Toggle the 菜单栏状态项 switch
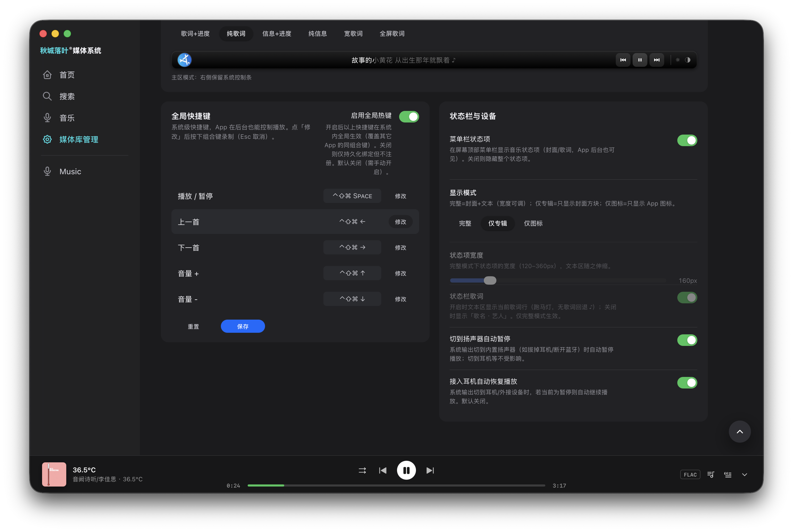This screenshot has width=793, height=532. tap(687, 140)
